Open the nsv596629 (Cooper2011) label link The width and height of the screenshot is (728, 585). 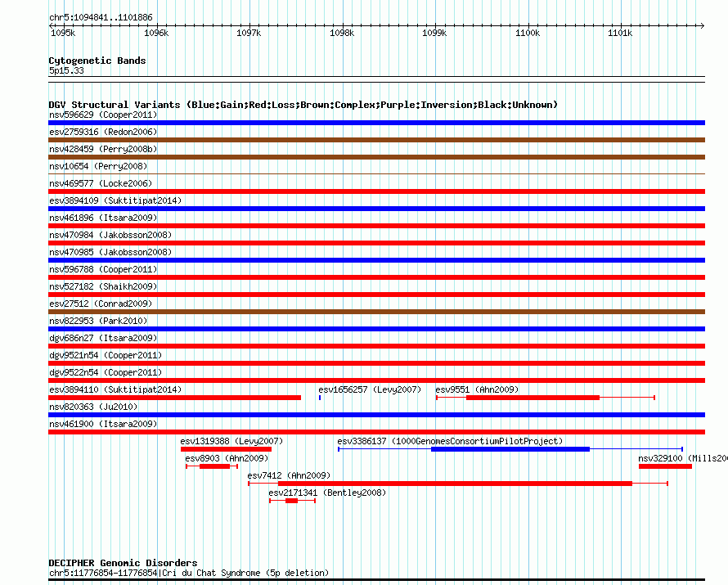pyautogui.click(x=103, y=115)
